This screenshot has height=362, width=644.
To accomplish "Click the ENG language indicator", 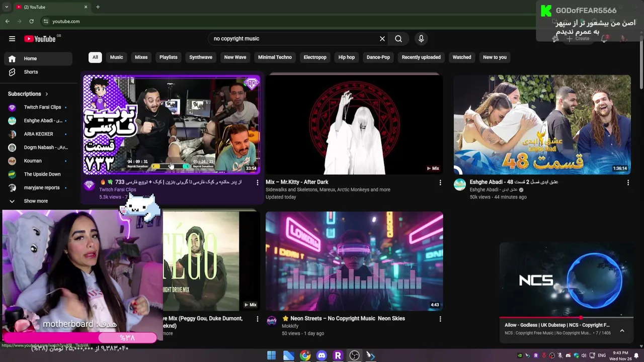I will click(602, 355).
